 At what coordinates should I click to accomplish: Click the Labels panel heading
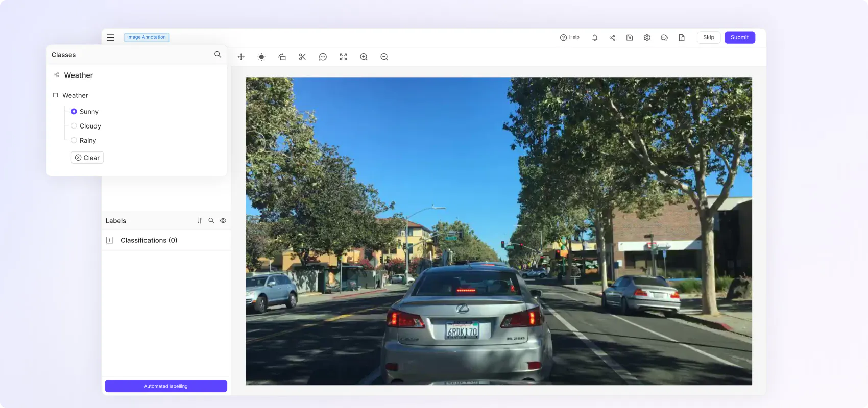point(116,221)
